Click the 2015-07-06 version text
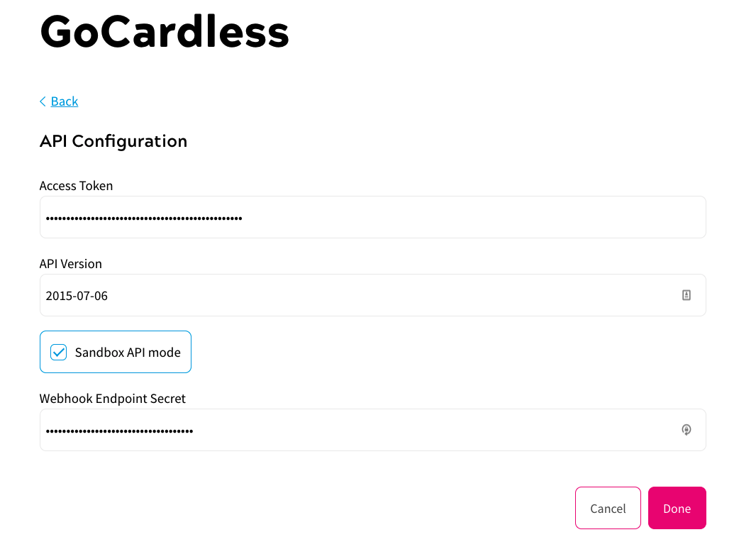This screenshot has height=559, width=756. (x=77, y=295)
